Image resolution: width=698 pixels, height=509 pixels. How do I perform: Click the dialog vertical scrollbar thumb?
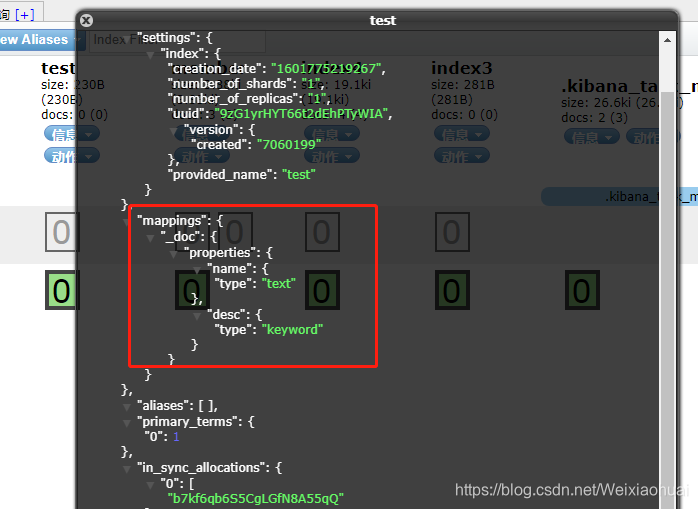667,300
